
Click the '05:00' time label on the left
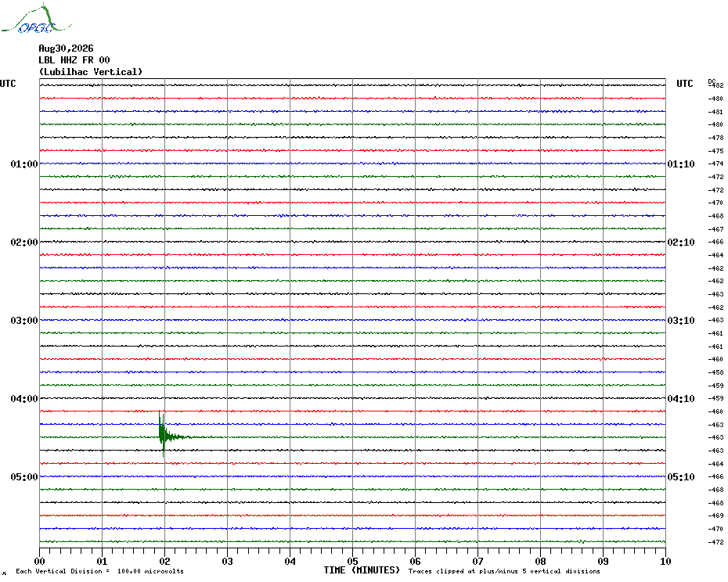point(24,477)
